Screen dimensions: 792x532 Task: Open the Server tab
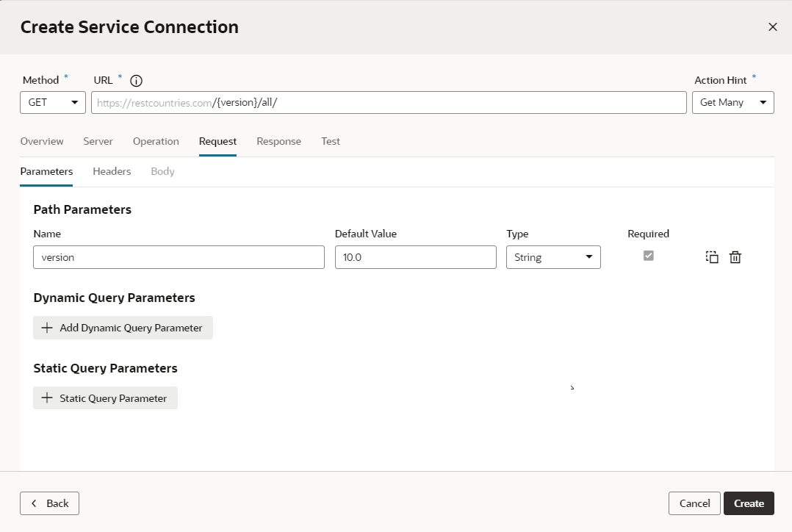click(98, 141)
